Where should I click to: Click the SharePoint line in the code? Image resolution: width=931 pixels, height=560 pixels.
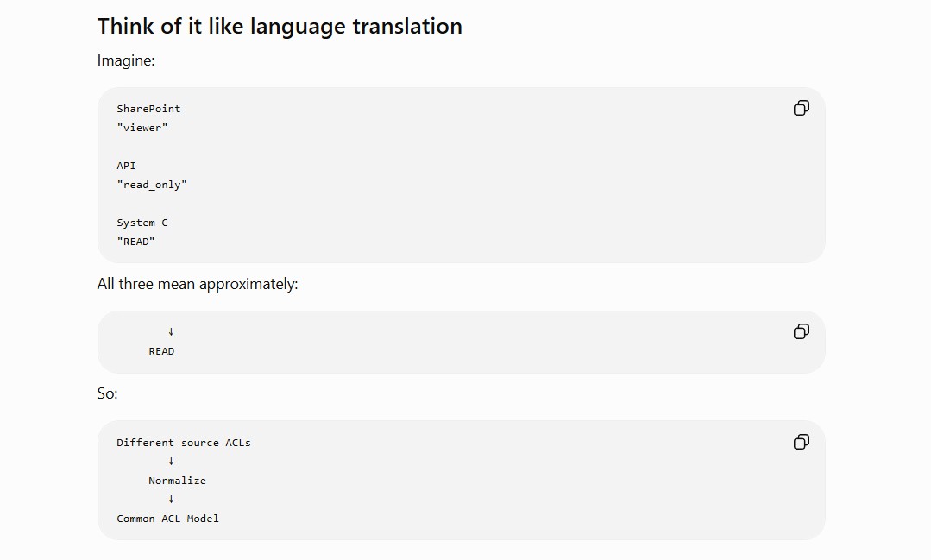coord(148,109)
